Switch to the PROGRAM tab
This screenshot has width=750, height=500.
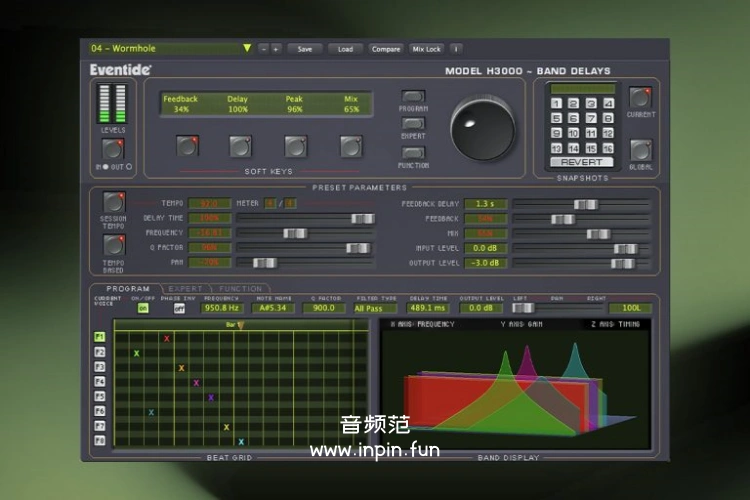128,289
